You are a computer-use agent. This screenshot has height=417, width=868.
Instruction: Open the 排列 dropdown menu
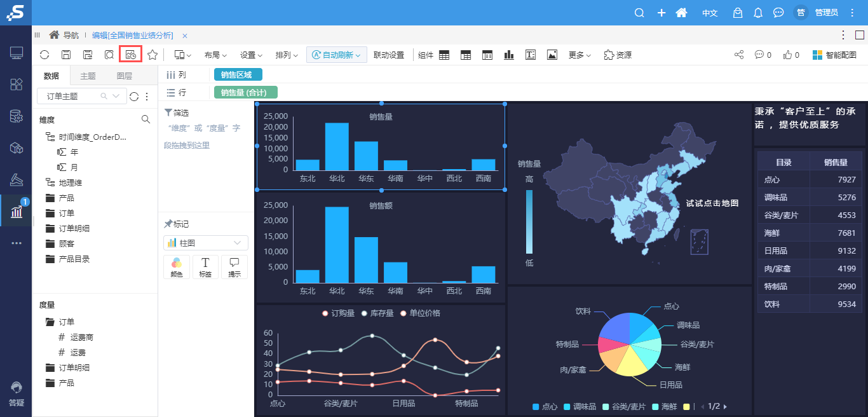287,55
